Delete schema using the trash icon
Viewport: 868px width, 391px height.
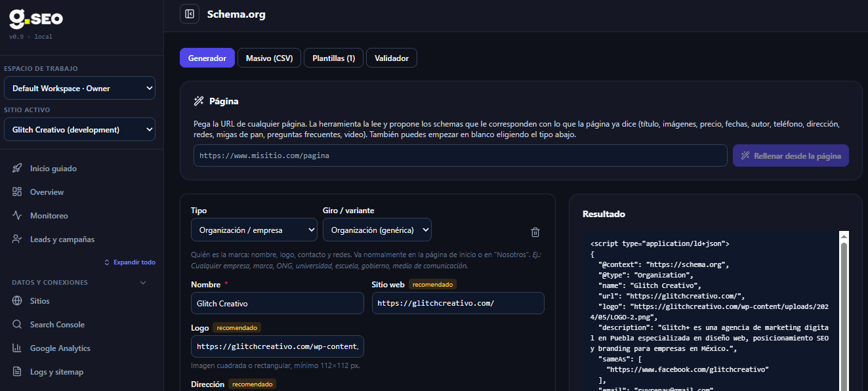535,232
